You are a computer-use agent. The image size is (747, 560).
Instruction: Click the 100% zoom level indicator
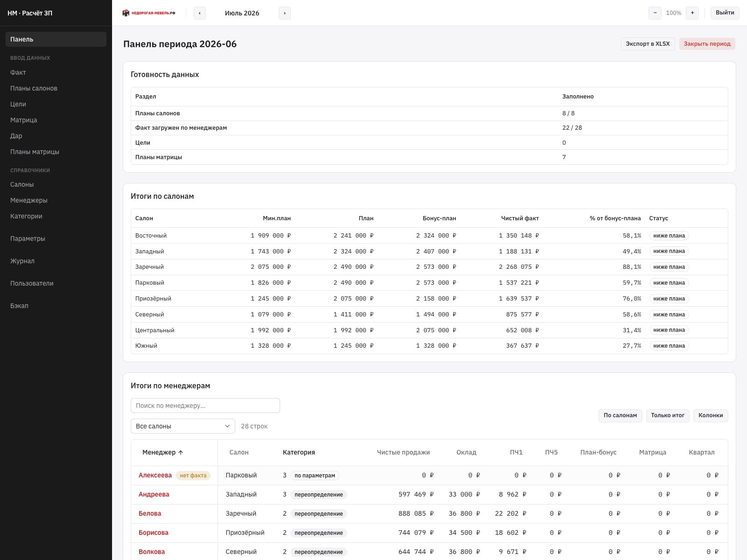tap(674, 13)
